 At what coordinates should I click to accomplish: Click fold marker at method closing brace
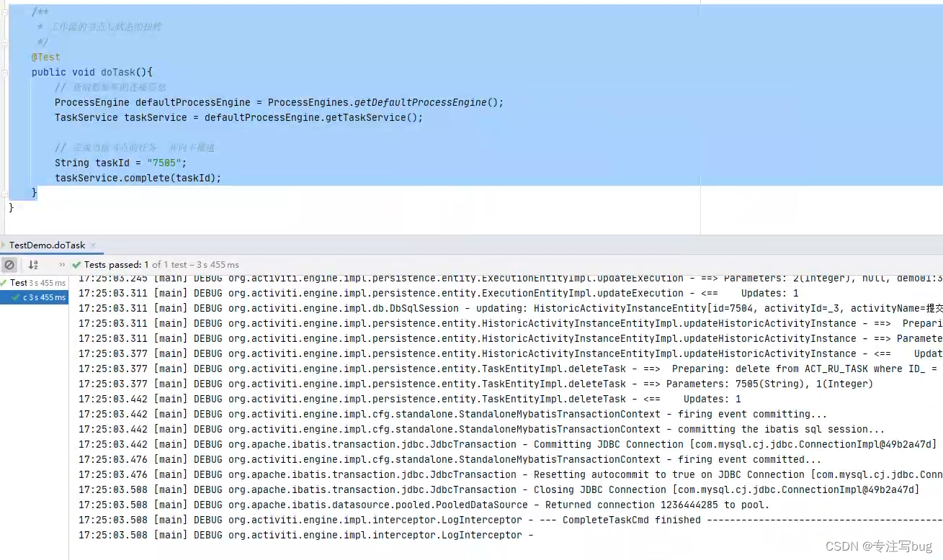pyautogui.click(x=5, y=193)
